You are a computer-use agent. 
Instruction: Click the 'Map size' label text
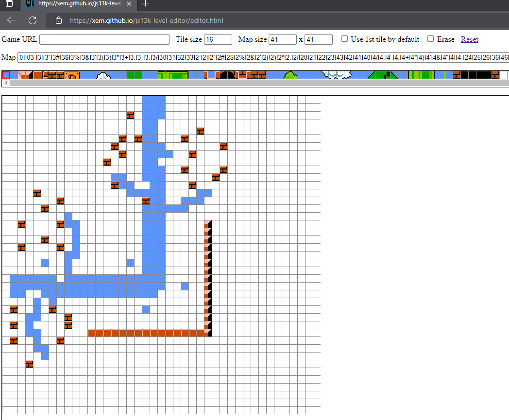click(253, 39)
